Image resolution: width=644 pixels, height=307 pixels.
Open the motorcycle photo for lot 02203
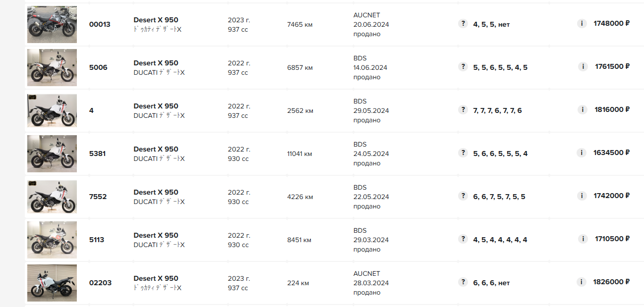tap(52, 283)
